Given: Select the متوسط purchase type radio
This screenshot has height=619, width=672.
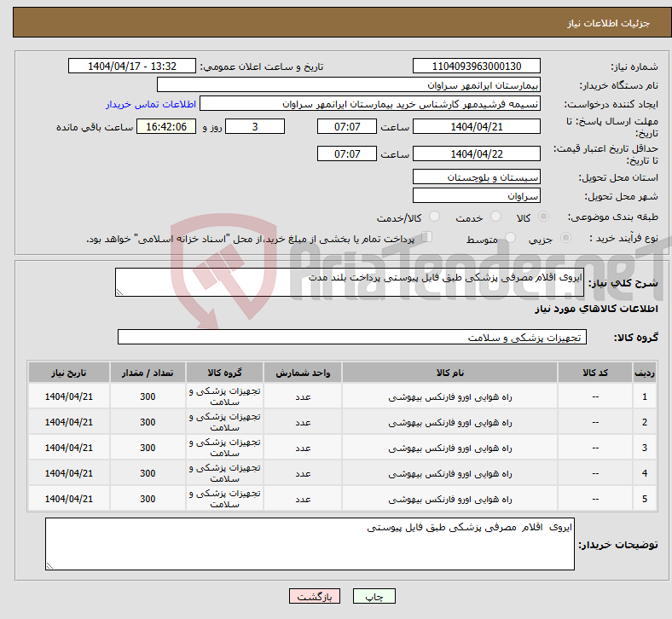Looking at the screenshot, I should click(510, 237).
